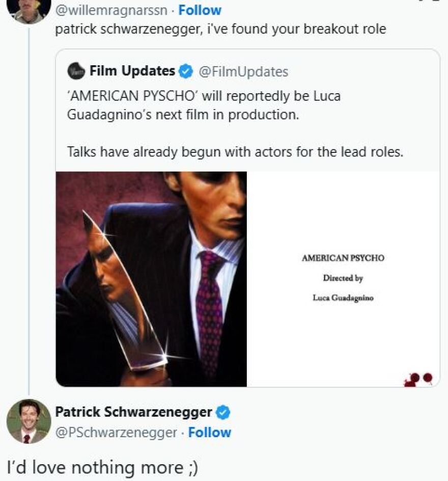Image resolution: width=448 pixels, height=481 pixels.
Task: Open the willemragnarssn profile avatar
Action: coord(29,10)
